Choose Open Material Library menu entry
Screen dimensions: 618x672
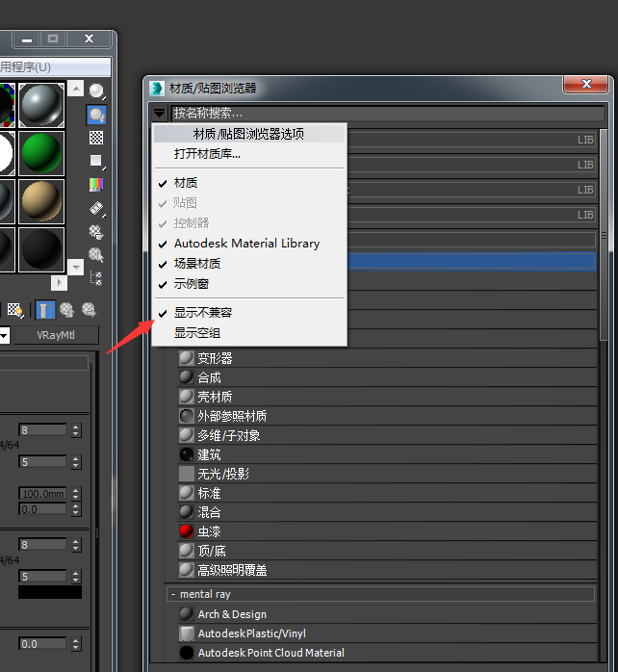point(249,154)
